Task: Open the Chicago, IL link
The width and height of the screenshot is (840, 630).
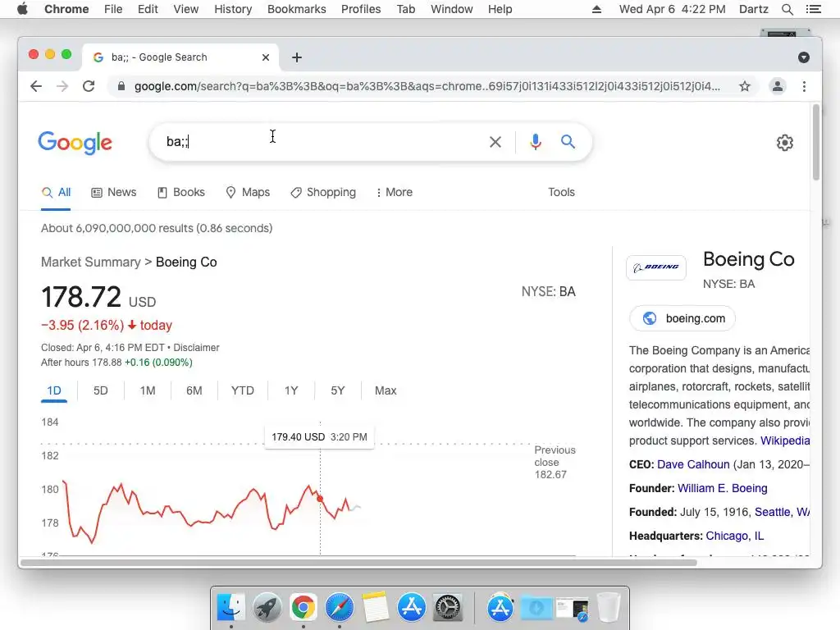Action: (x=734, y=536)
